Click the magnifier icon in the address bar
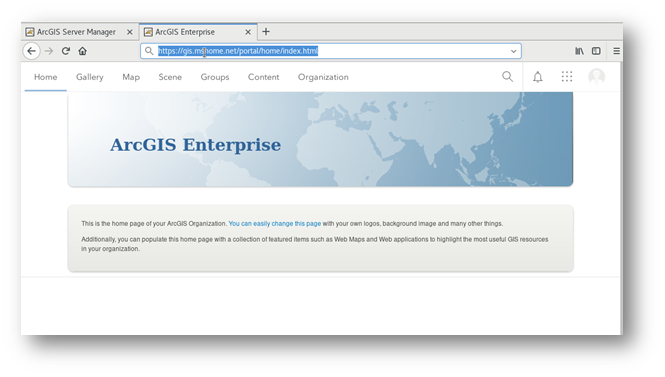 point(149,51)
